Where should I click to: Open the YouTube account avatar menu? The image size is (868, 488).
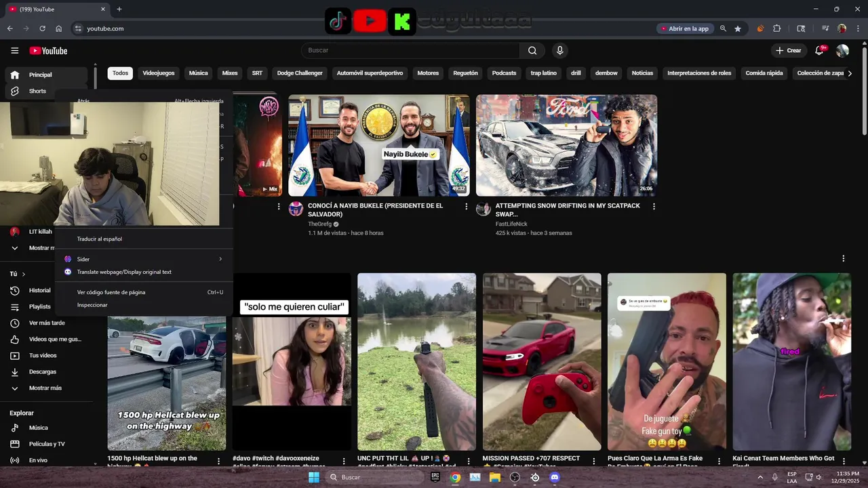tap(843, 51)
